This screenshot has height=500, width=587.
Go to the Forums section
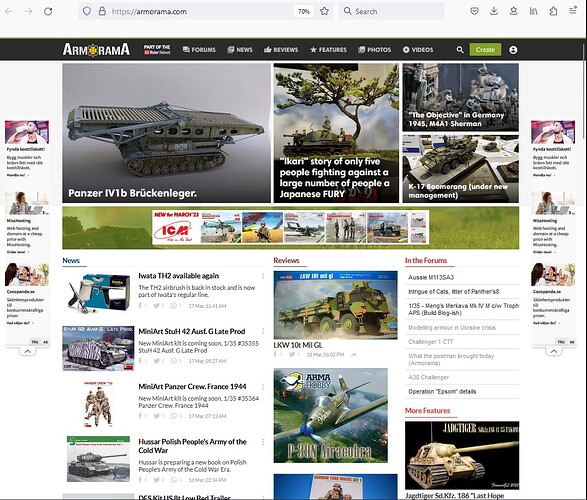point(199,50)
